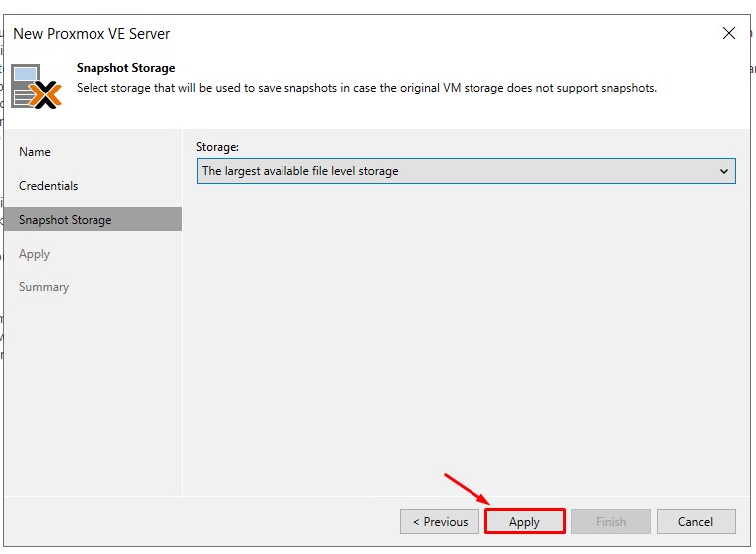
Task: Click the empty panel area below Storage
Action: [466, 338]
